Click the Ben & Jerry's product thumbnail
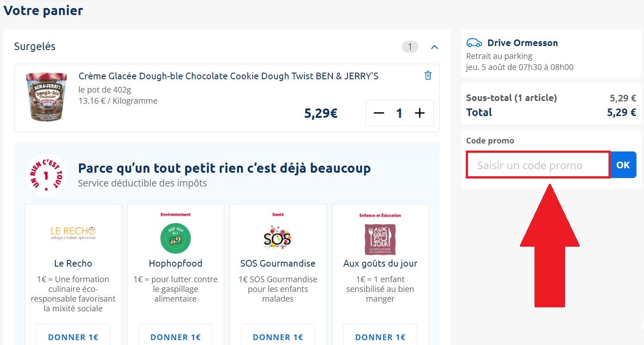 tap(47, 97)
